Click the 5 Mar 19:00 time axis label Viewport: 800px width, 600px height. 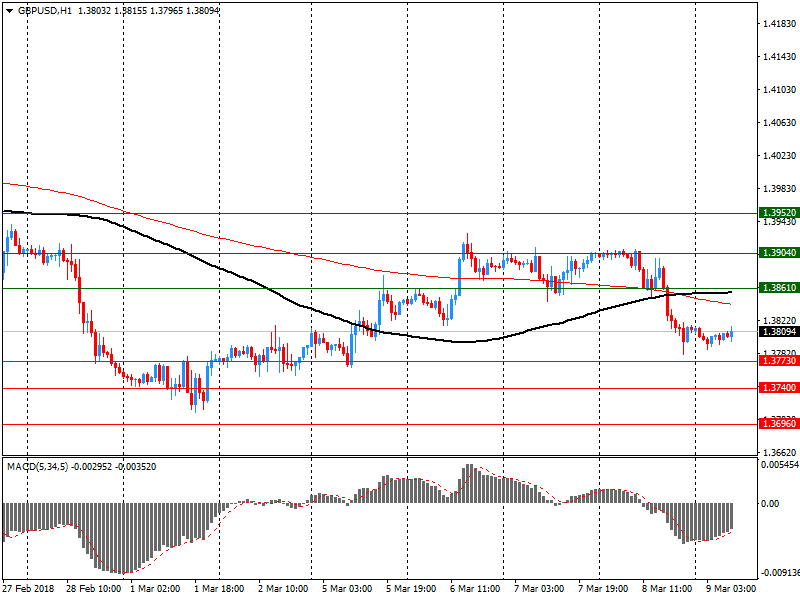pos(411,589)
